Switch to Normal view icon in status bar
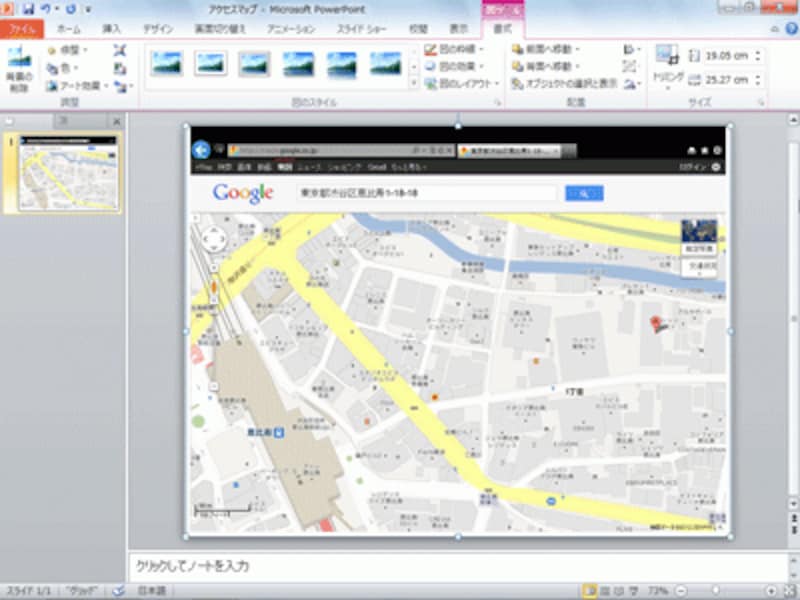This screenshot has width=800, height=600. point(589,591)
